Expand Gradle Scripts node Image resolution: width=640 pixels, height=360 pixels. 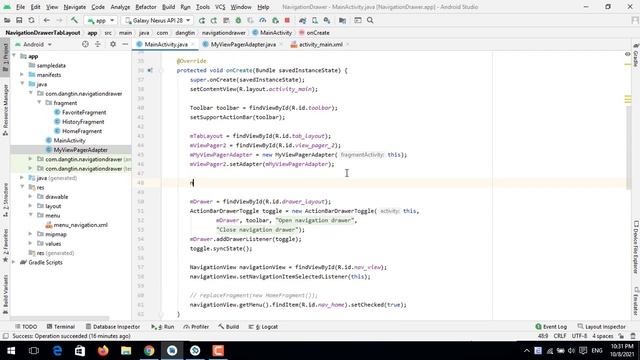pyautogui.click(x=14, y=262)
